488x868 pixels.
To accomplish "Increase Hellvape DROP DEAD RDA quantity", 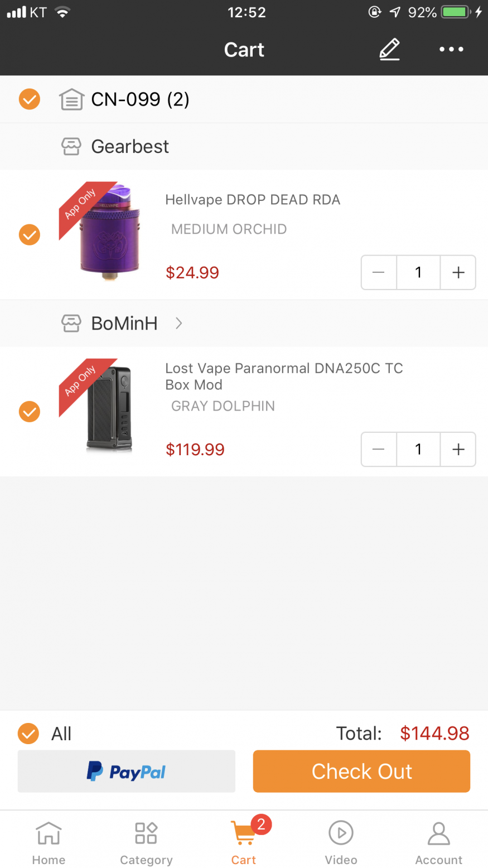I will [x=458, y=272].
